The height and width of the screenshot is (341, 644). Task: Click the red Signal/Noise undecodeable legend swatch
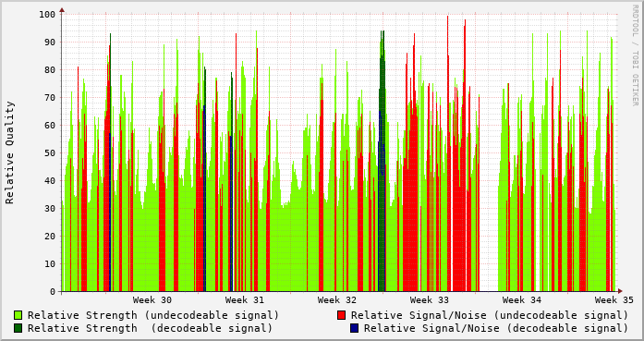point(341,315)
